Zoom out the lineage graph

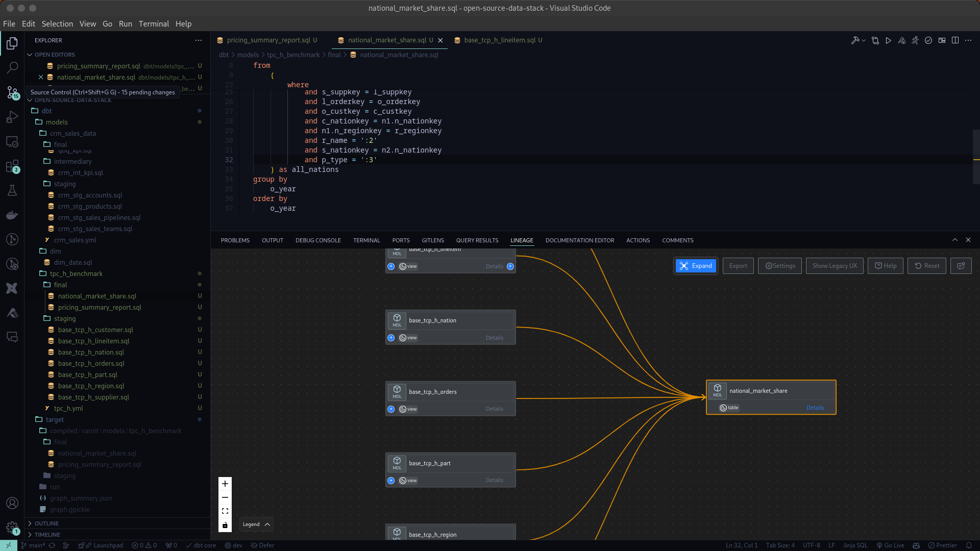pos(225,497)
